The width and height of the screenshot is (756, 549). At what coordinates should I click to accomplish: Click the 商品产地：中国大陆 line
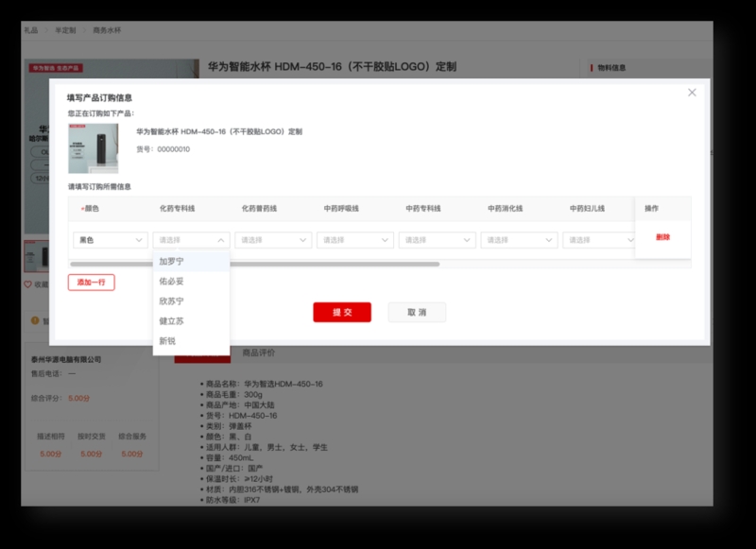pyautogui.click(x=240, y=405)
